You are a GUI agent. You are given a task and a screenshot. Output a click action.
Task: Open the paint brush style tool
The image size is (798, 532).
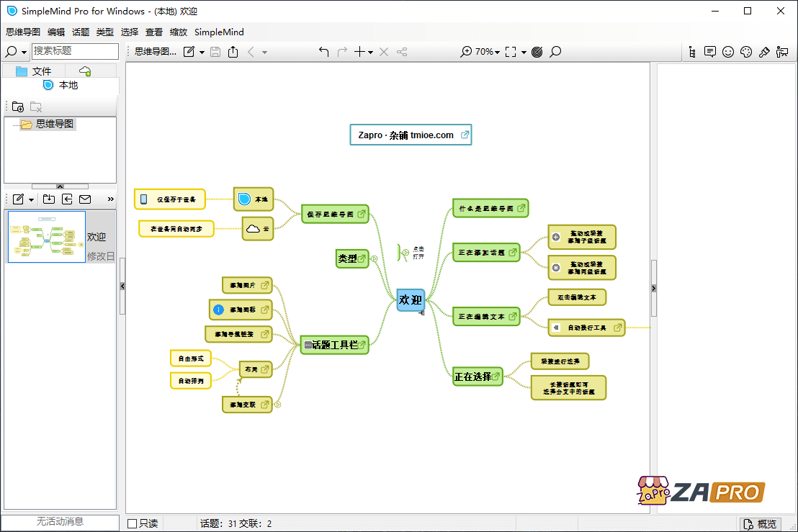click(764, 52)
